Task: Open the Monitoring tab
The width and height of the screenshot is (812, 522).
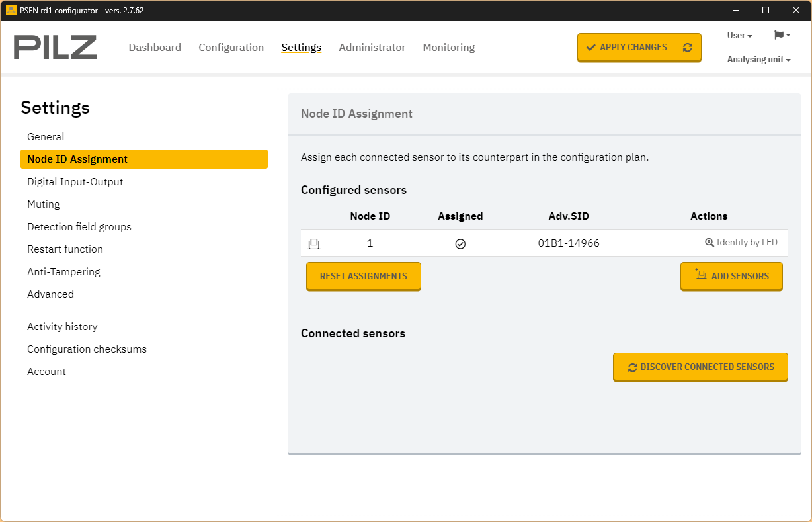Action: click(449, 48)
